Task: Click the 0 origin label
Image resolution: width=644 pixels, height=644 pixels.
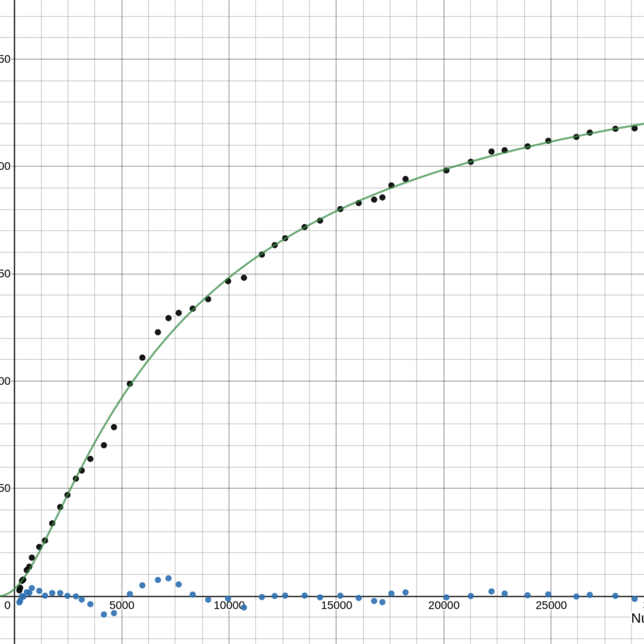Action: coord(7,606)
